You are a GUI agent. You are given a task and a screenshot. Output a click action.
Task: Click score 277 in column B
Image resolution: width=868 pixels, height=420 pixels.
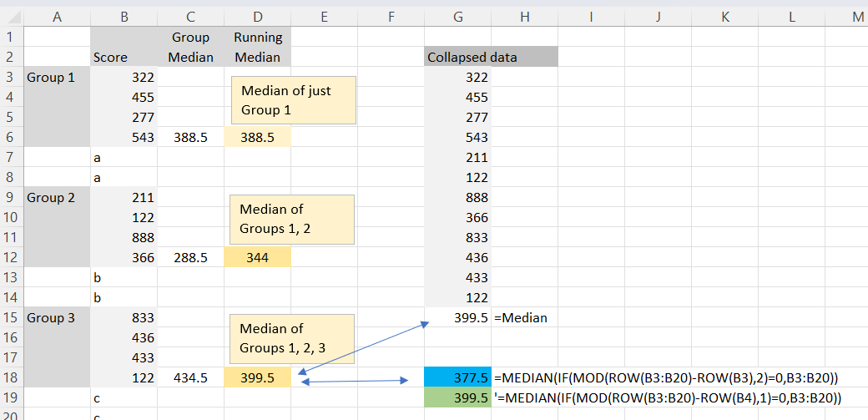(124, 118)
